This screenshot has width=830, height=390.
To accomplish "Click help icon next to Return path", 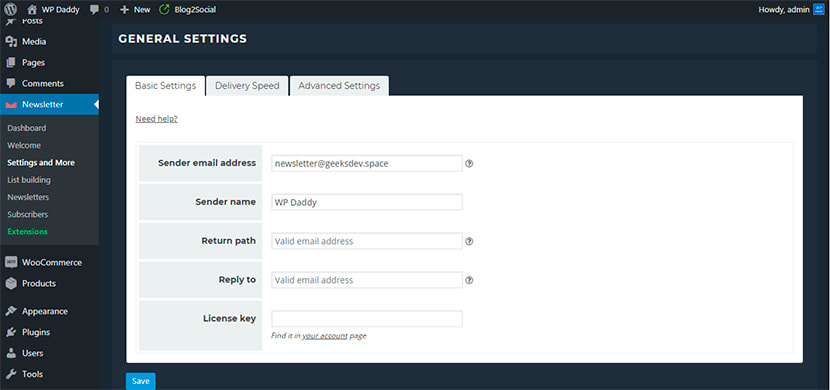I will pos(469,241).
